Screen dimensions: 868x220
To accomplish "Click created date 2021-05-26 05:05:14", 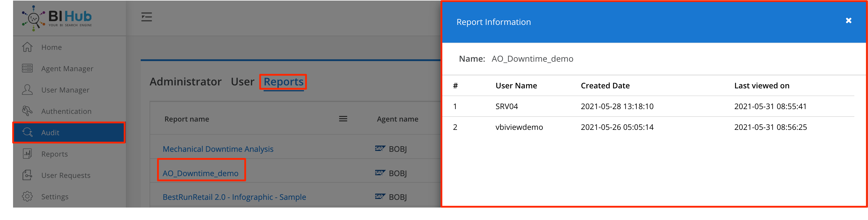I will [617, 127].
